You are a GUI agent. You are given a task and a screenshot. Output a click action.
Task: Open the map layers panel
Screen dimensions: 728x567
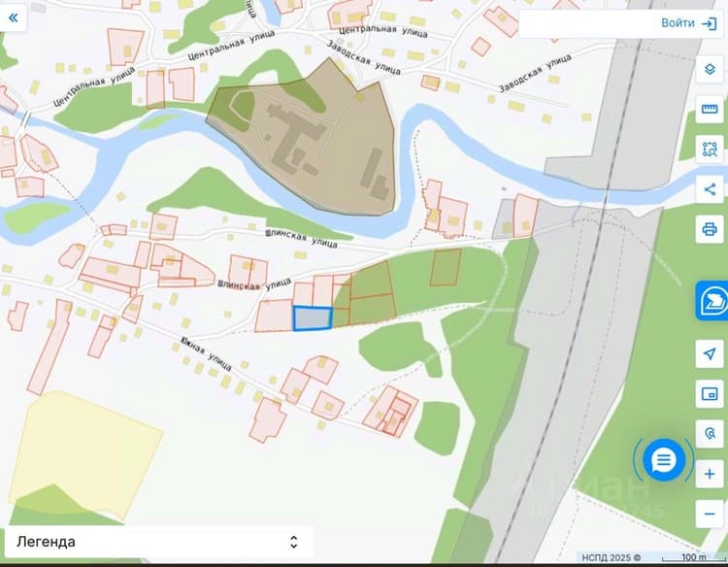[x=710, y=69]
